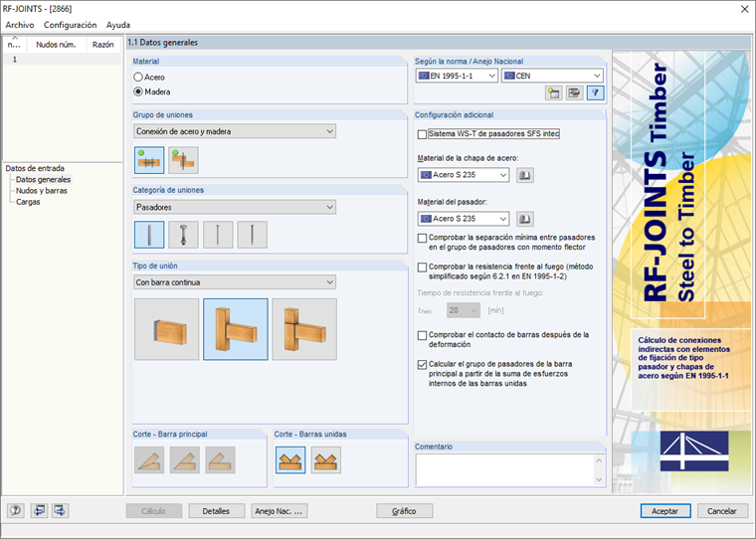The image size is (756, 539).
Task: Select split main member joint thumbnail
Action: click(x=304, y=329)
